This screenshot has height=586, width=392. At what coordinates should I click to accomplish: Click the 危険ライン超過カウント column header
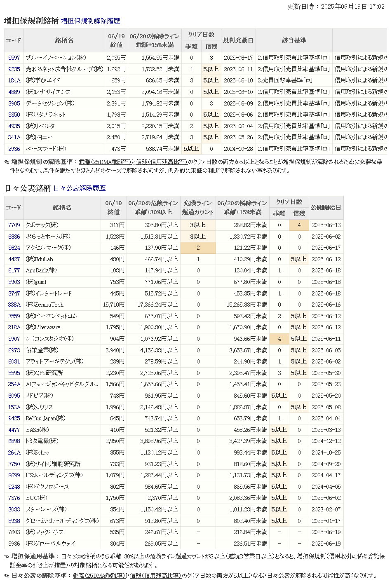(x=198, y=208)
